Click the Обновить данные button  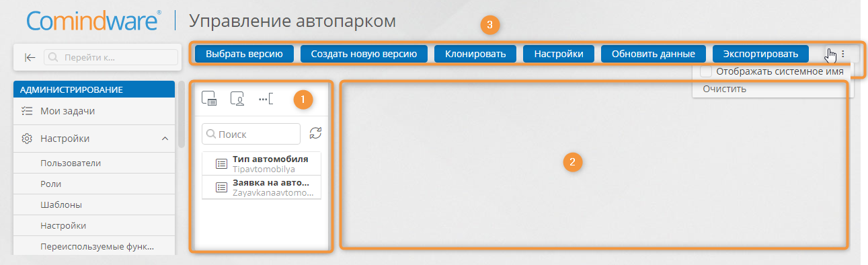[653, 54]
